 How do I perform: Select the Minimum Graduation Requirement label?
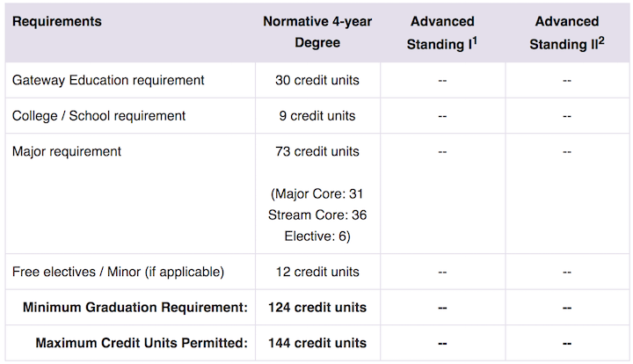135,308
